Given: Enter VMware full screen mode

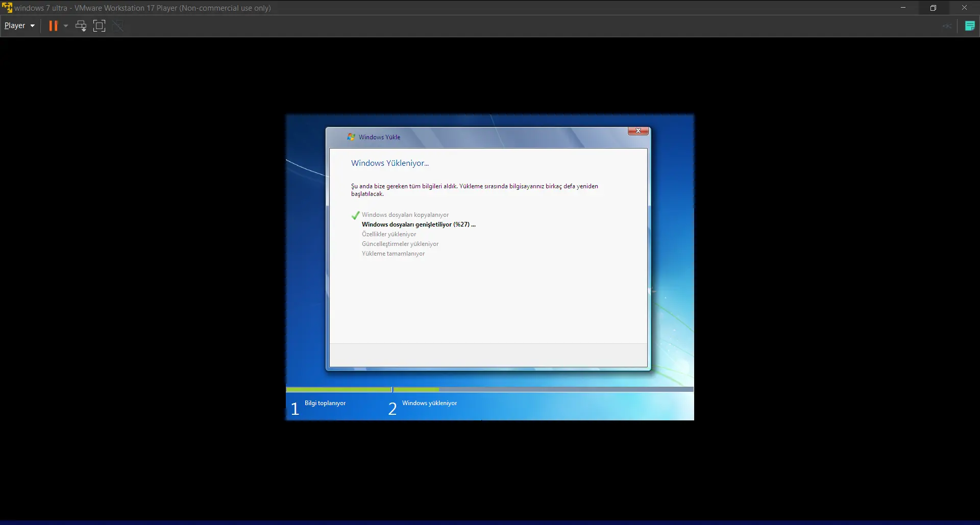Looking at the screenshot, I should pyautogui.click(x=99, y=26).
